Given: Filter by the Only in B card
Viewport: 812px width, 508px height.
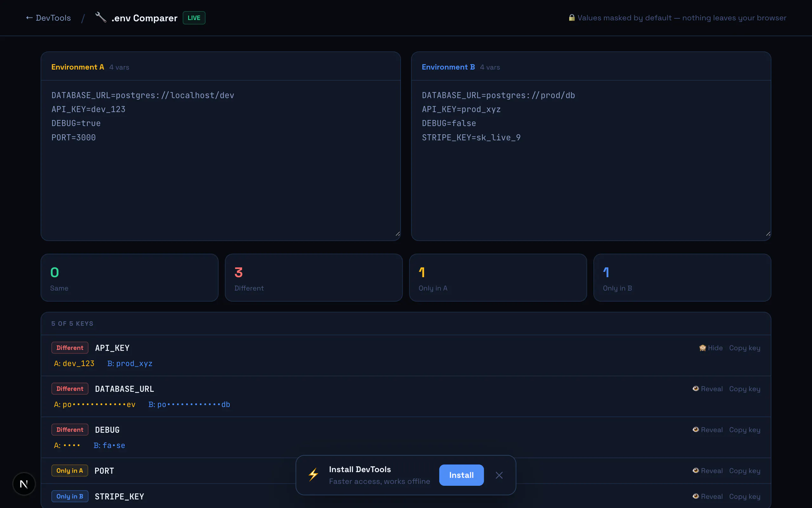Looking at the screenshot, I should (x=682, y=277).
